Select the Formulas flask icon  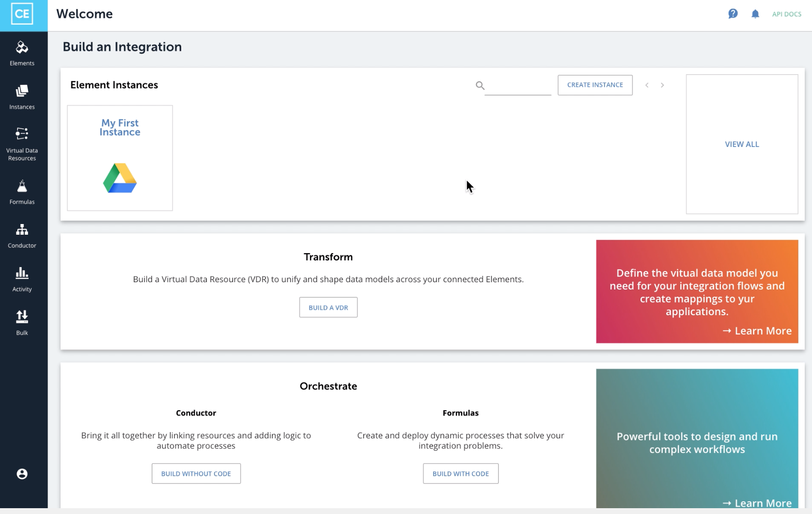click(x=22, y=186)
